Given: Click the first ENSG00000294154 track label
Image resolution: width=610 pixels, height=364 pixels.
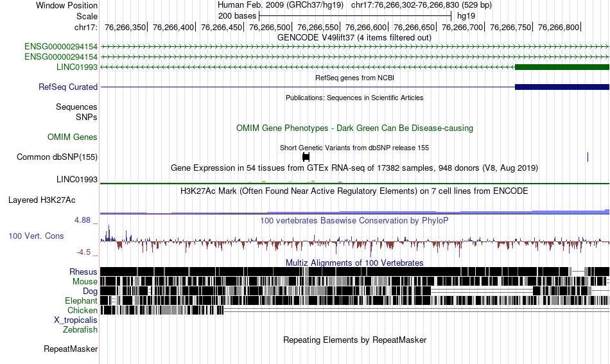Looking at the screenshot, I should [x=61, y=47].
